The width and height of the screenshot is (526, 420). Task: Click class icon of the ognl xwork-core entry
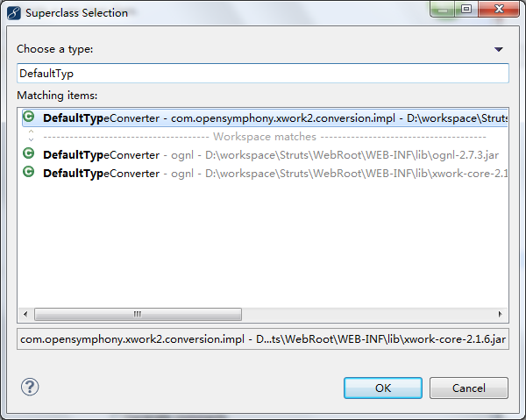[x=29, y=172]
